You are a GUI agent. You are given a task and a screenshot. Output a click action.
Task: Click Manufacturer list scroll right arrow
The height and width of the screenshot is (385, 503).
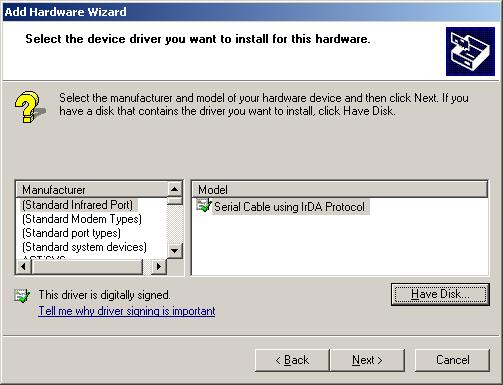159,267
